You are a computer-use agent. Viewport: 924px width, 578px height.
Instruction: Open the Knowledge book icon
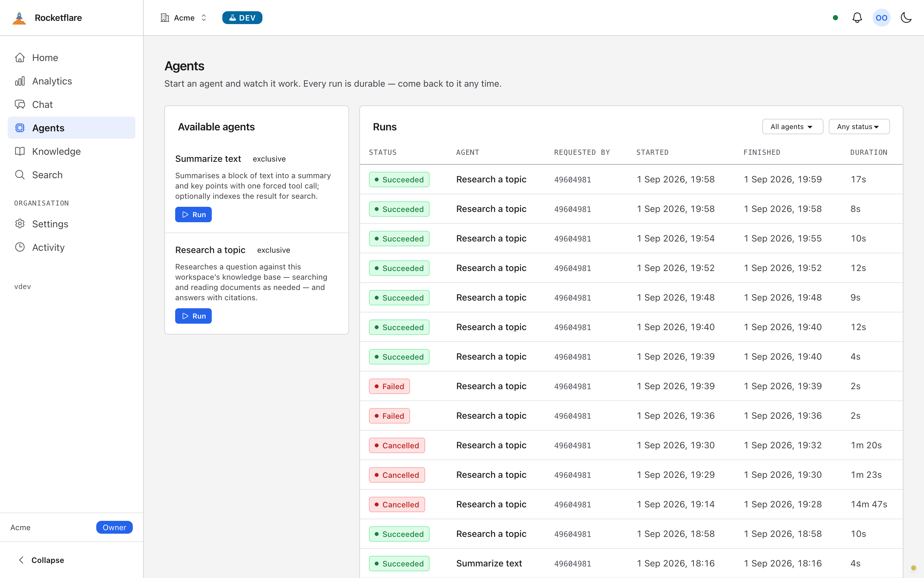click(20, 151)
